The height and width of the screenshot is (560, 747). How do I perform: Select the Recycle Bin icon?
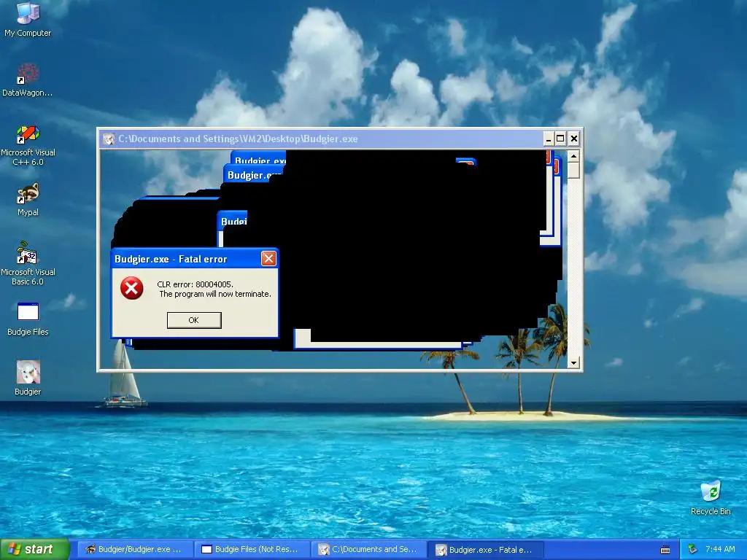(711, 498)
